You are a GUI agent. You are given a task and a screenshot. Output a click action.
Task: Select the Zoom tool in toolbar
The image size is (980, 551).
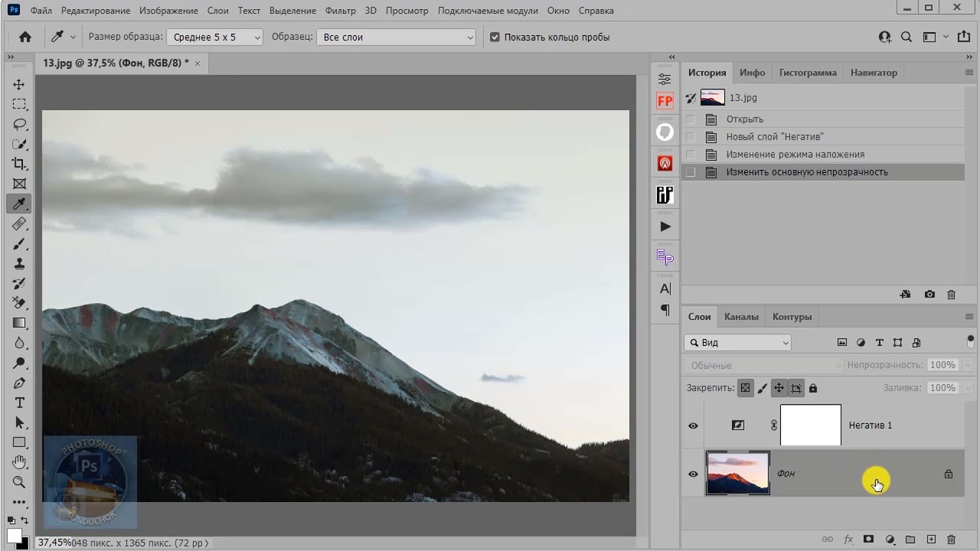click(19, 482)
